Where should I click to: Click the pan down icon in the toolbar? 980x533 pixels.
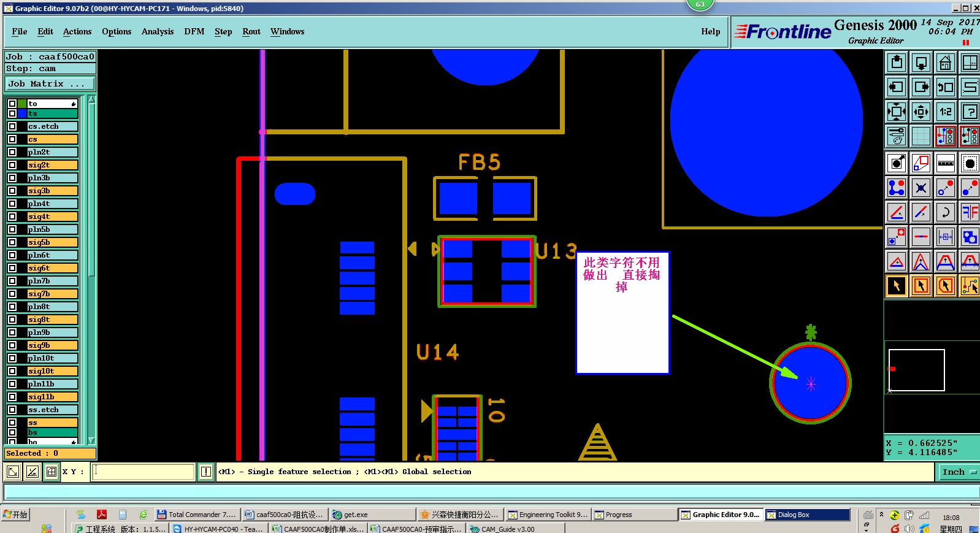921,63
